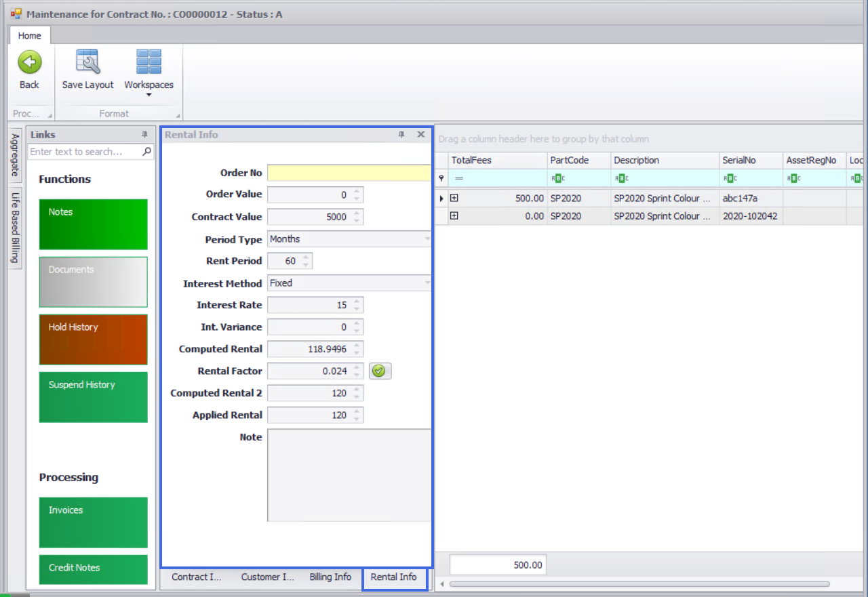Increase Rent Period with the up spinner

tap(307, 258)
